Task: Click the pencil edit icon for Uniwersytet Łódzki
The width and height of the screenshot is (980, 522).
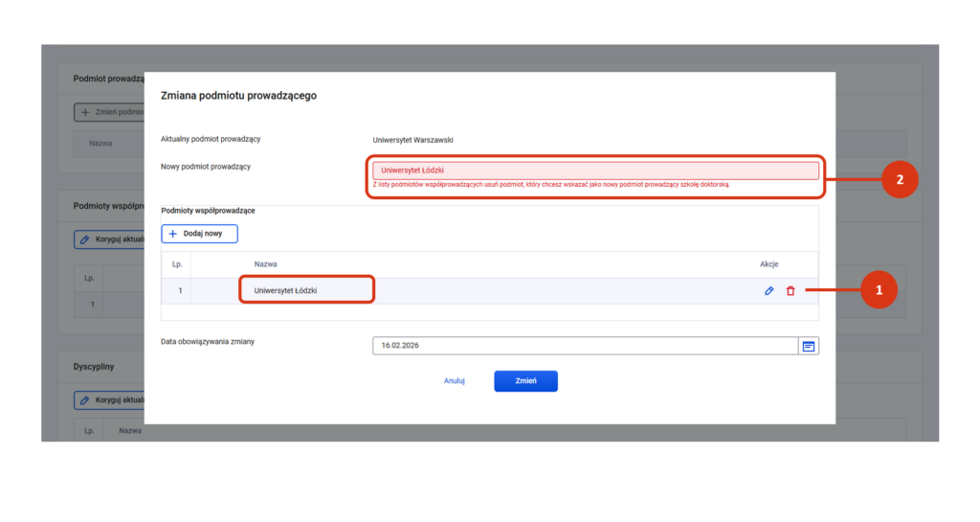Action: click(769, 291)
